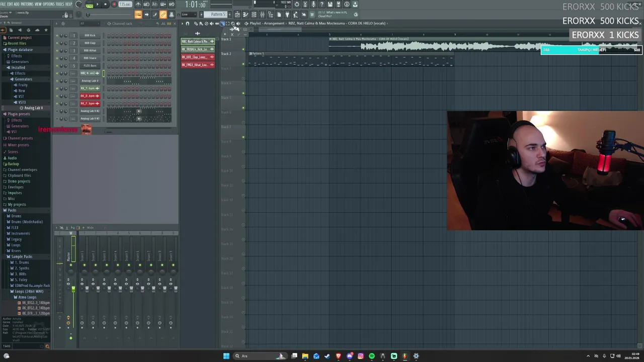The image size is (644, 362).
Task: Toggle the browser view icon in the toolbar
Action: (270, 15)
